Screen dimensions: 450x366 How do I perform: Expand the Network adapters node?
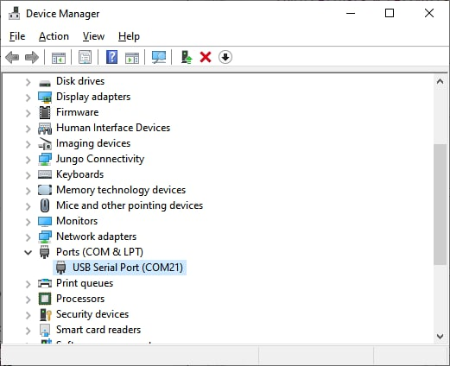point(28,237)
